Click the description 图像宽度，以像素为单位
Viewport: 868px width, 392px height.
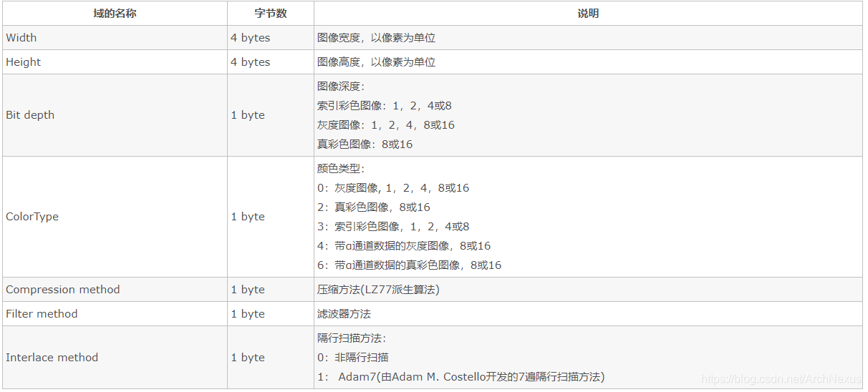click(x=377, y=38)
